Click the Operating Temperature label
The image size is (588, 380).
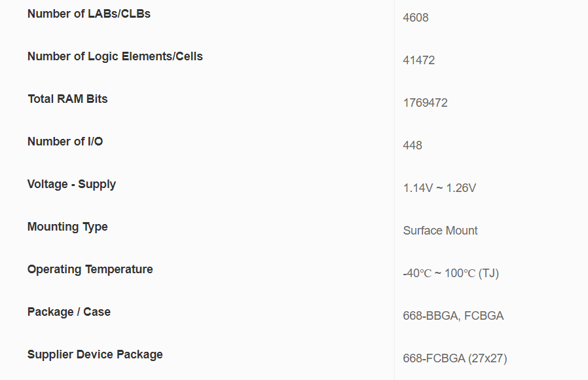(x=90, y=269)
